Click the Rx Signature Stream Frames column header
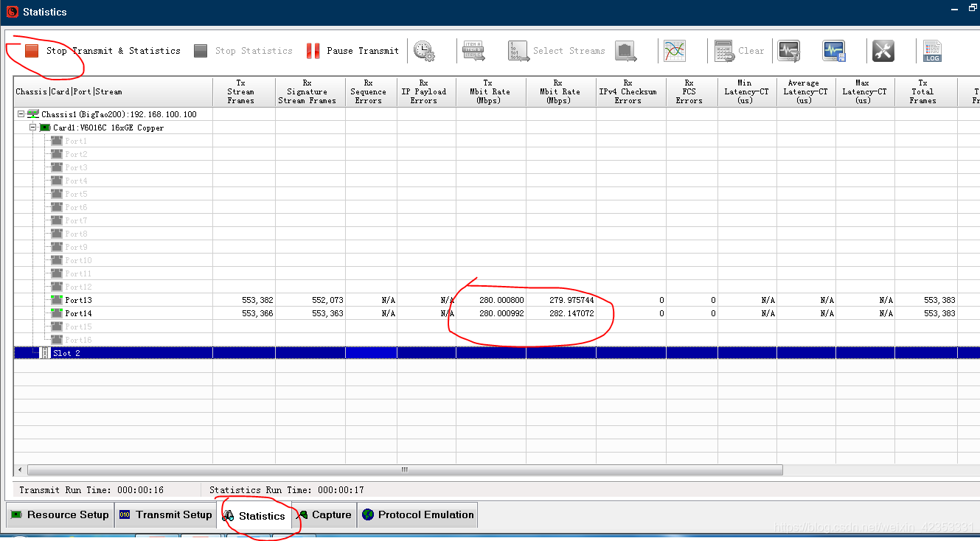This screenshot has height=541, width=980. (310, 92)
